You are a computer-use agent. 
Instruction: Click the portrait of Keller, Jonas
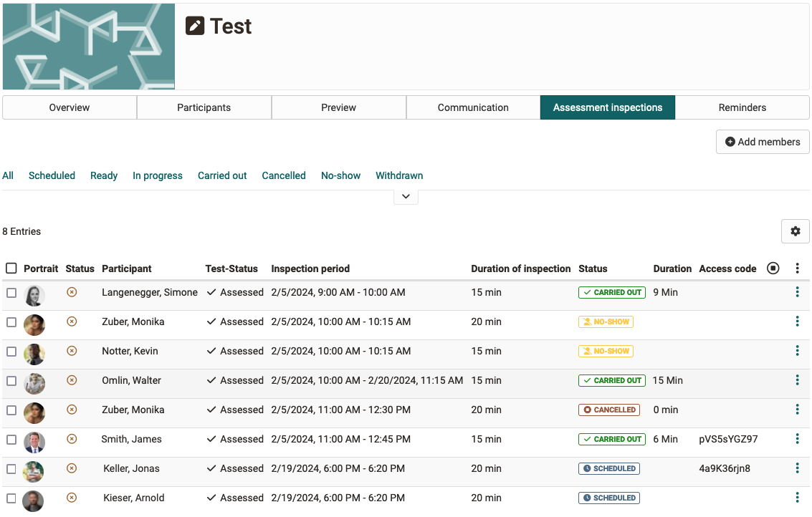tap(34, 471)
